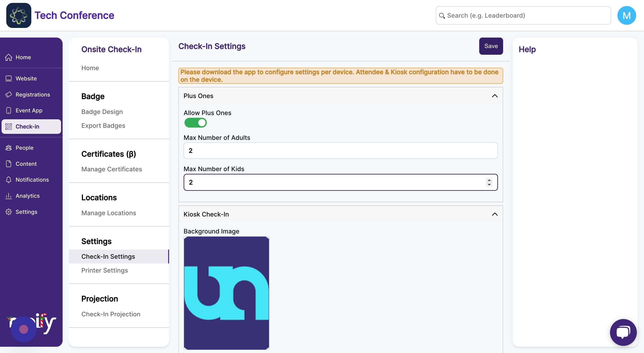The image size is (644, 353).
Task: Open the chat support bubble
Action: click(x=623, y=332)
